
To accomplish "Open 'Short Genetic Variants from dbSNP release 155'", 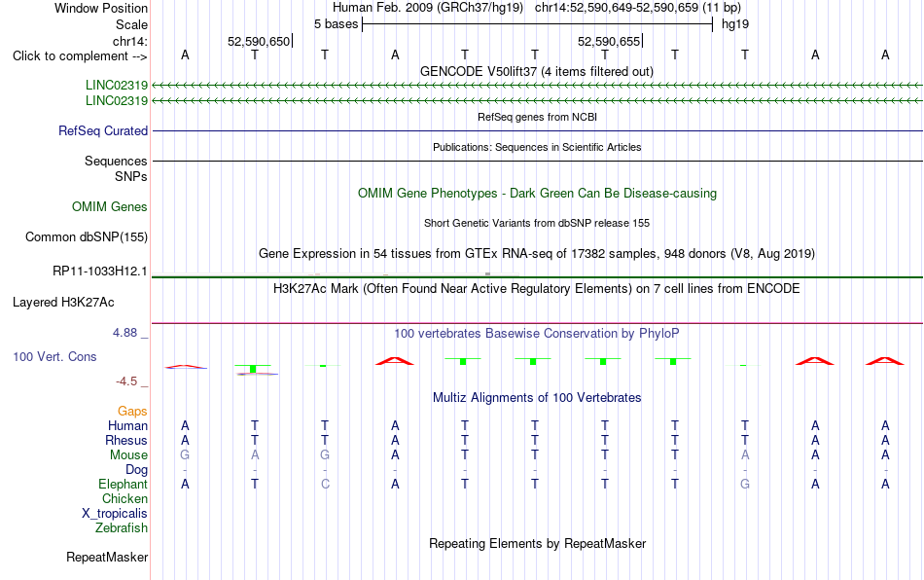I will point(537,223).
